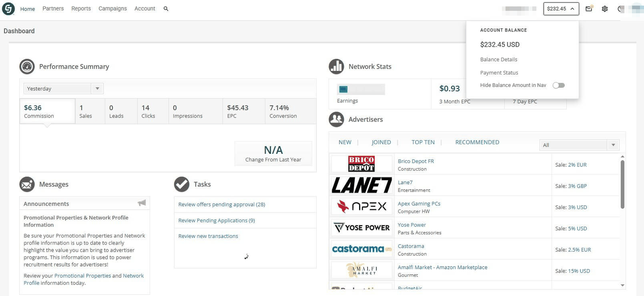This screenshot has height=296, width=644.
Task: Click the Apex logo image
Action: pos(361,206)
